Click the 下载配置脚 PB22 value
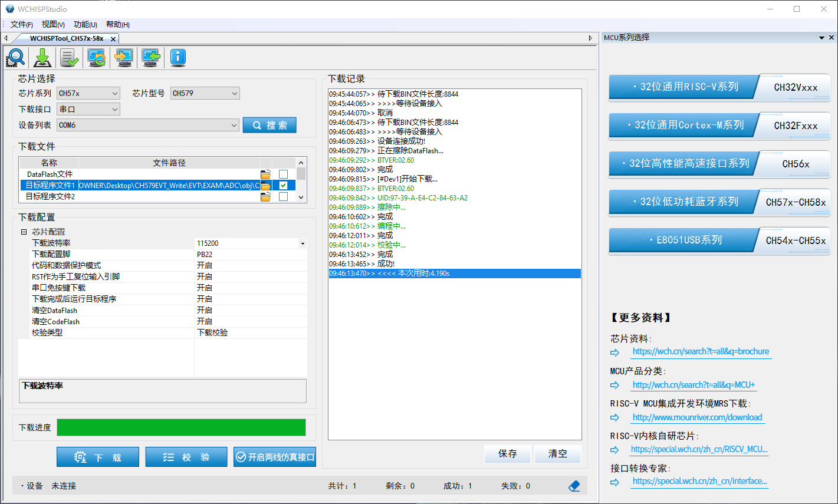 (251, 254)
